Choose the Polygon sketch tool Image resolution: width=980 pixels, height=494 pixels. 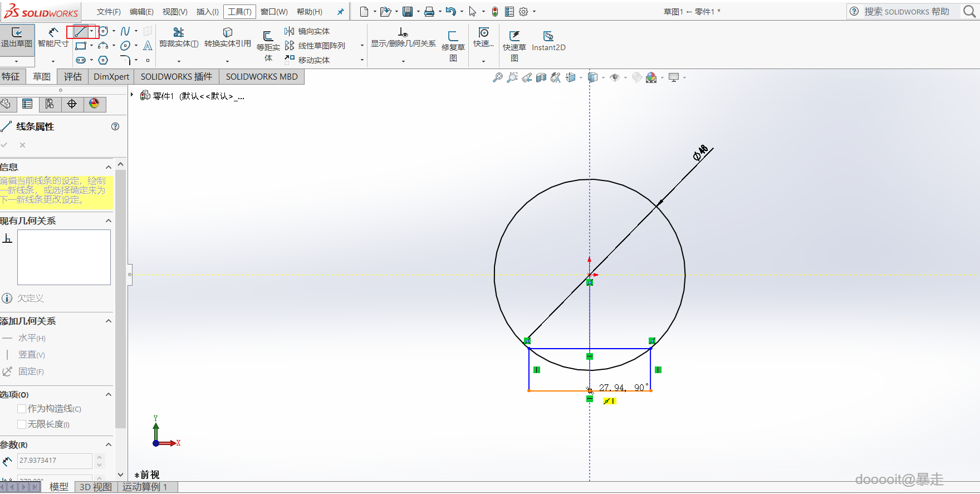tap(103, 60)
